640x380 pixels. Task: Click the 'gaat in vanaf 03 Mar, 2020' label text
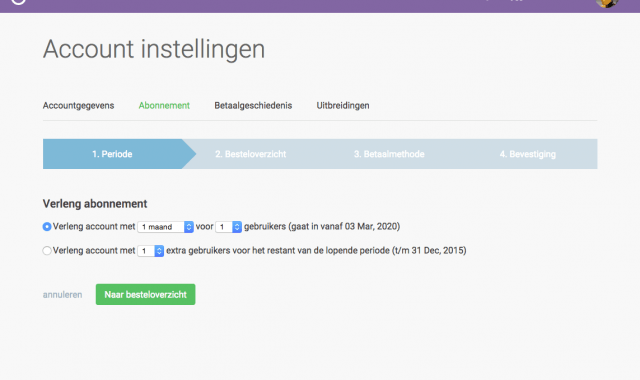(344, 227)
